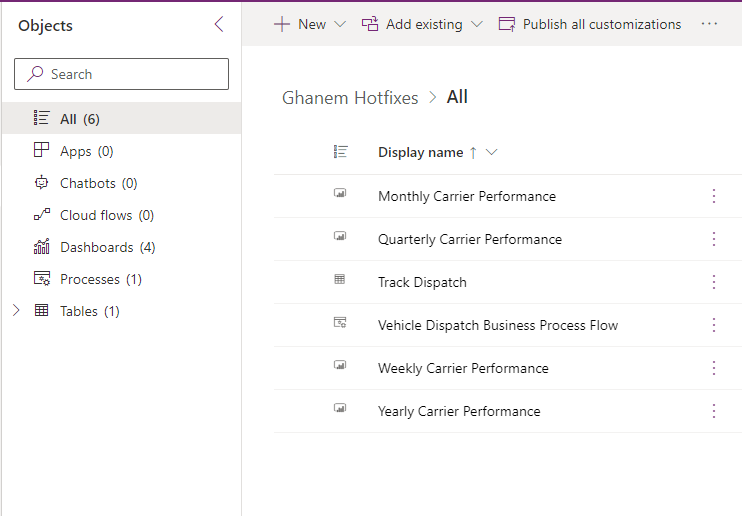Open more options for Quarterly Carrier Performance
Screen dimensions: 742x516
coord(714,239)
